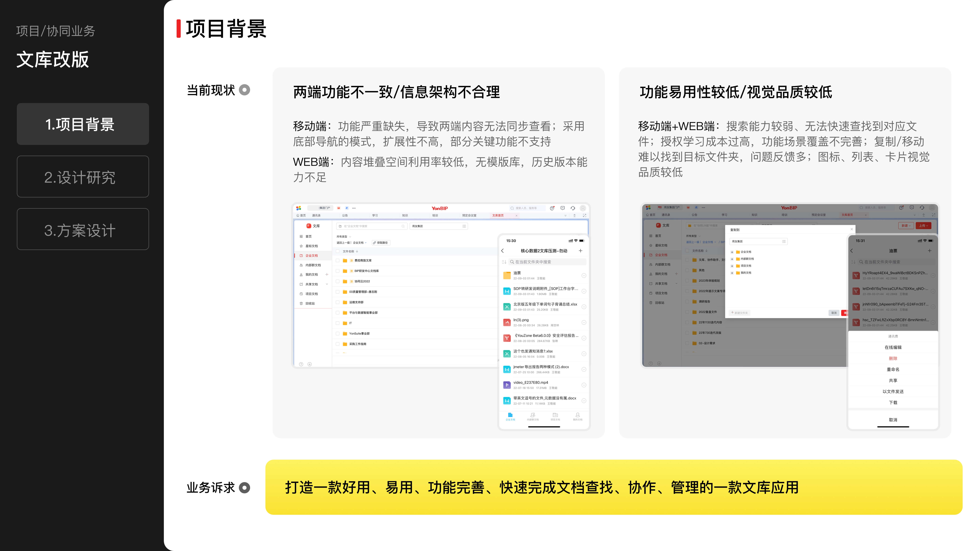Check the 02-设计需求 folder checkbox
This screenshot has height=551, width=980.
click(687, 343)
